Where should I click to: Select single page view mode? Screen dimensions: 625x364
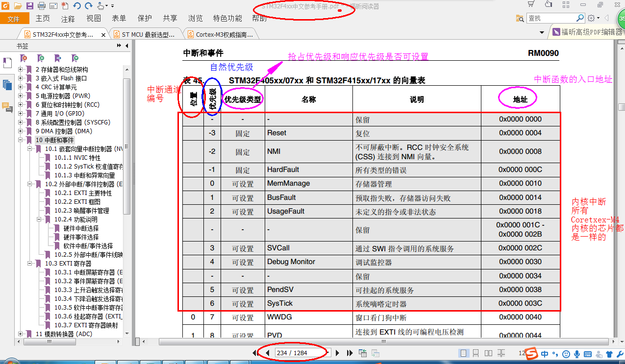(x=463, y=353)
